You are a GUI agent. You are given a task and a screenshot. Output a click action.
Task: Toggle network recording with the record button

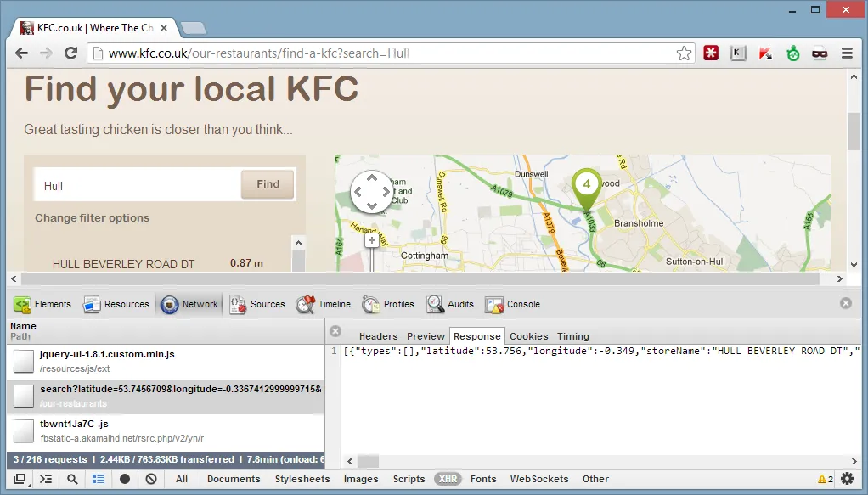pyautogui.click(x=125, y=479)
